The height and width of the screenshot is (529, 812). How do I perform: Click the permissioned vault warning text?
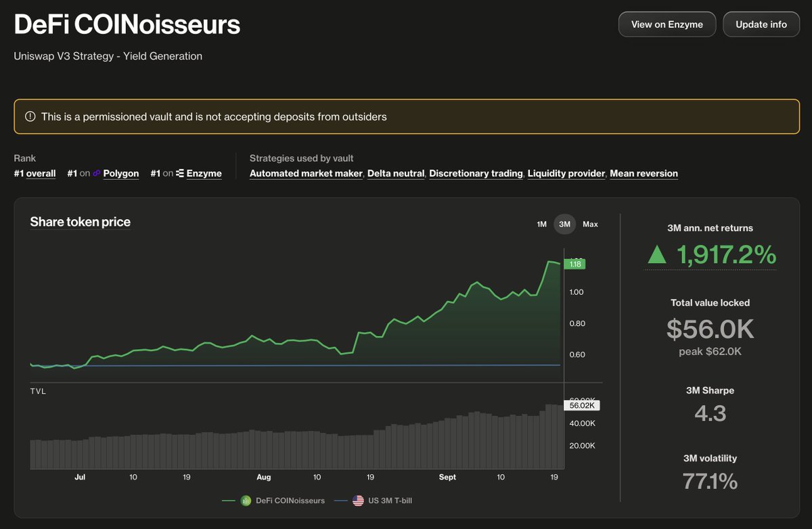pos(214,116)
